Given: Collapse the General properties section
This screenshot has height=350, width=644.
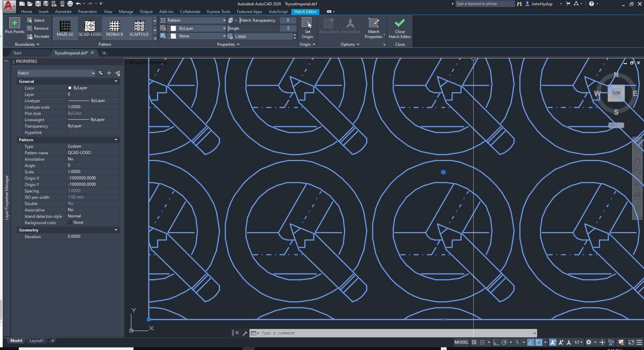Looking at the screenshot, I should point(116,81).
